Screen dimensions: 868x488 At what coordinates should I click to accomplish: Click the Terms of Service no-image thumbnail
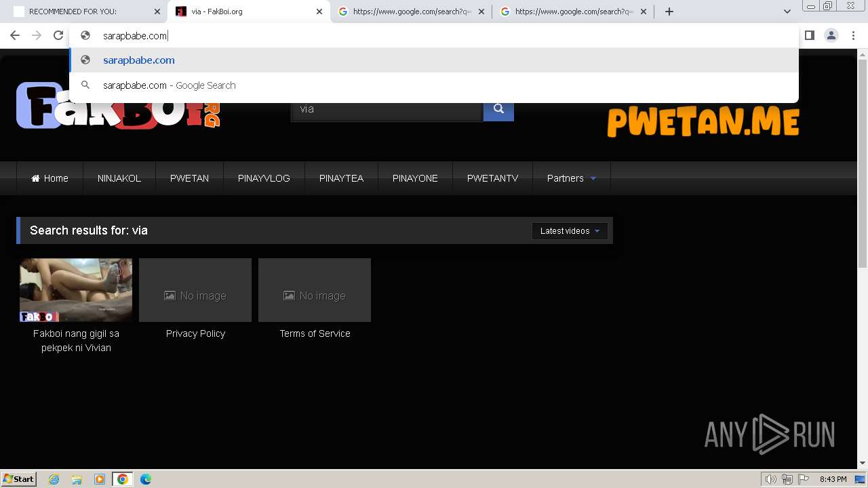[315, 290]
